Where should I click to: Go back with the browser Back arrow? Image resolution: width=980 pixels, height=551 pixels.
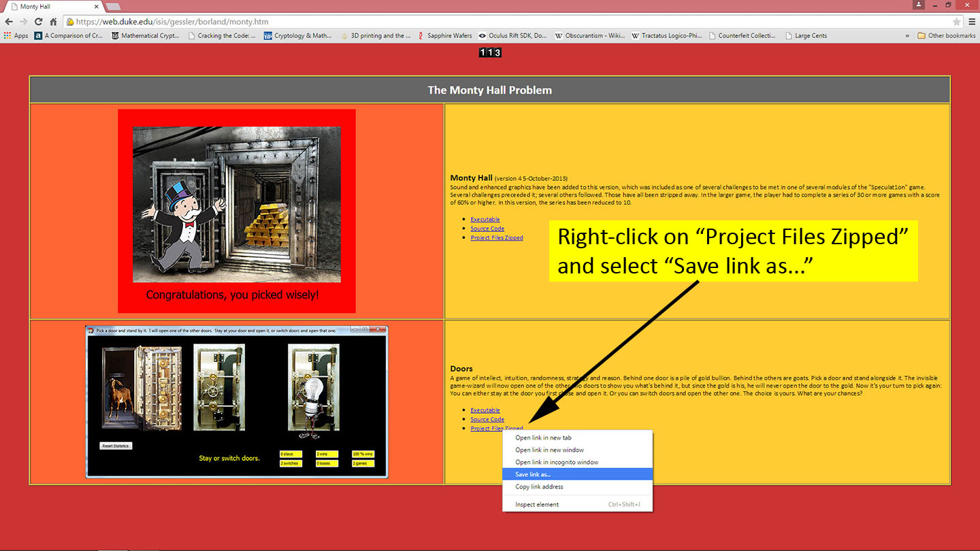(9, 22)
